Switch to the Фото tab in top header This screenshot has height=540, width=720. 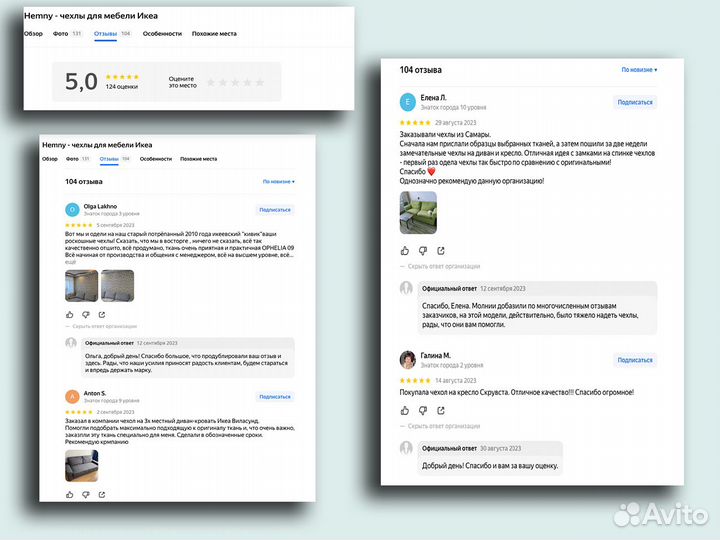point(60,33)
